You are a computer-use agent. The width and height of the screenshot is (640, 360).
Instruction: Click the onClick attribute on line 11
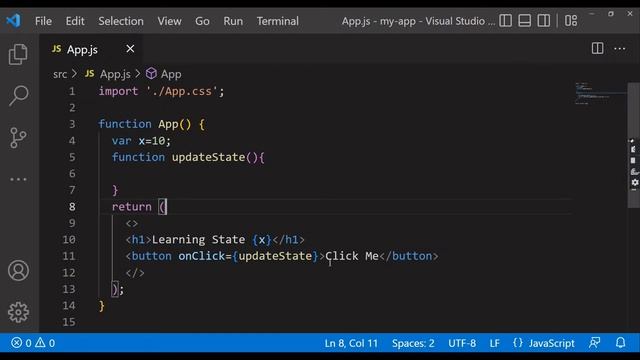coord(202,256)
